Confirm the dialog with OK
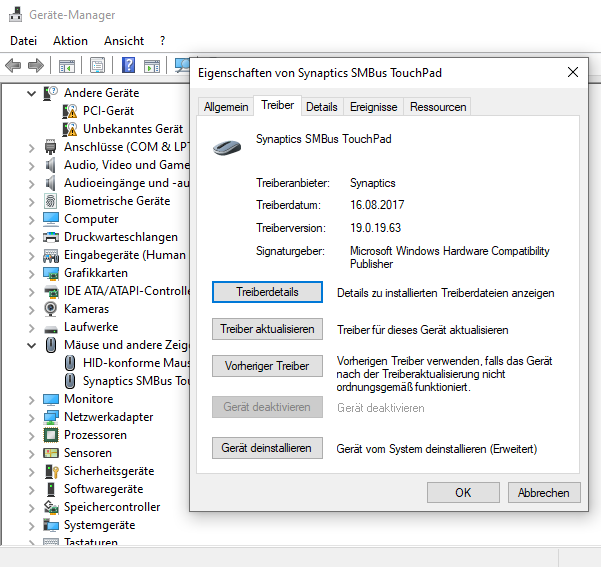This screenshot has width=601, height=567. (x=463, y=493)
